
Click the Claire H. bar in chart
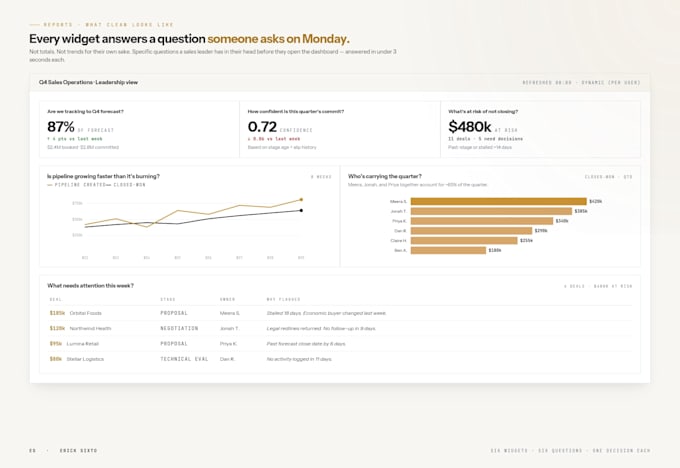pyautogui.click(x=464, y=241)
